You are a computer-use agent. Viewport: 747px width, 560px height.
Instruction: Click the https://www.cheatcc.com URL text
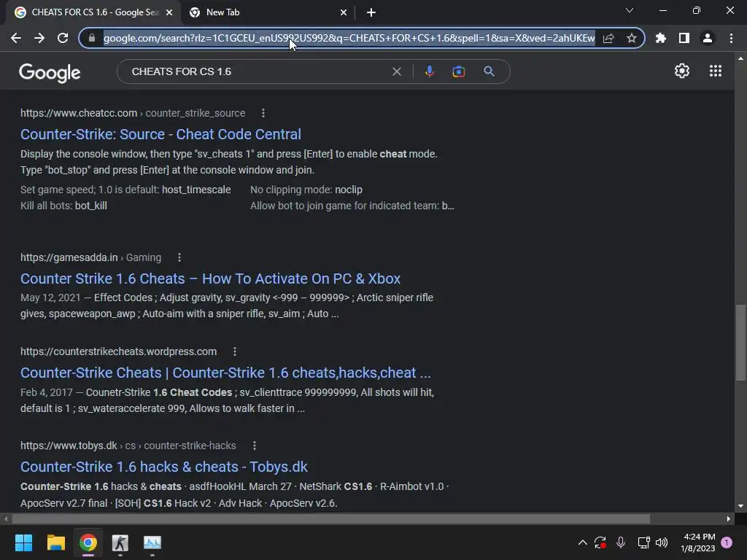click(79, 113)
